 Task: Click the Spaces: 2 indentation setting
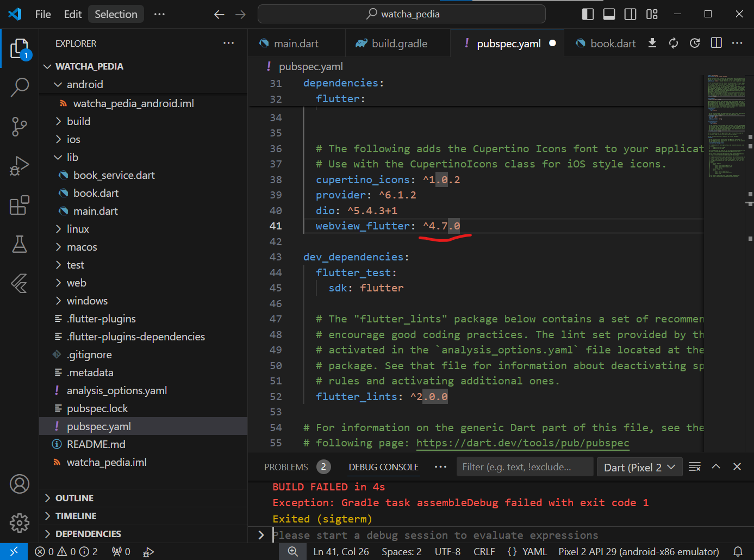click(401, 551)
